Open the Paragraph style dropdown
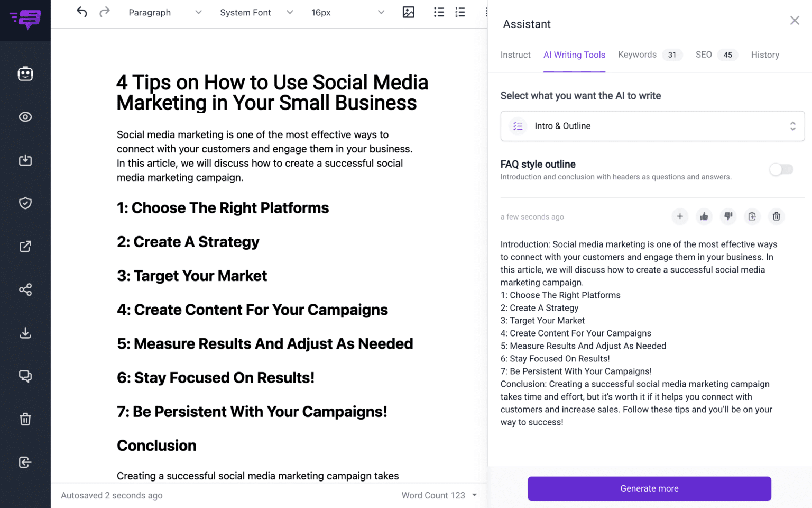This screenshot has height=508, width=812. tap(164, 12)
